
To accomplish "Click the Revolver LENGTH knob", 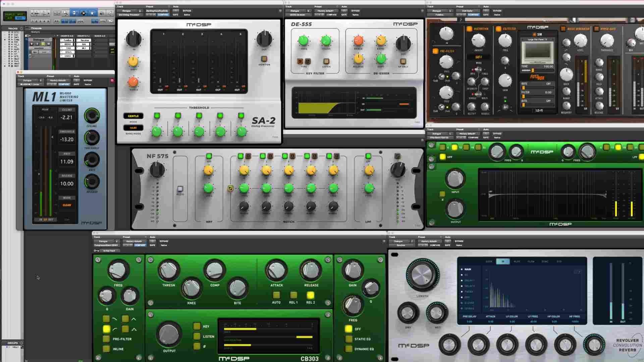I will click(x=422, y=275).
